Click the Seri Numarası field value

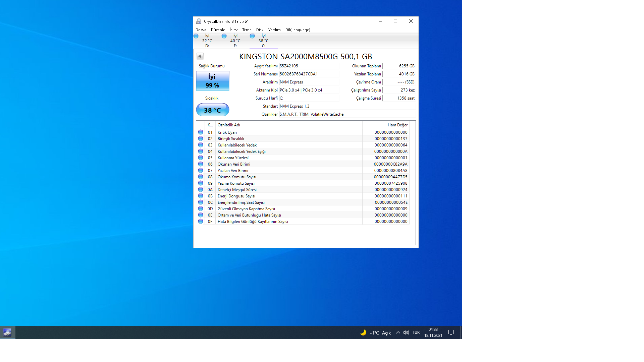pos(309,74)
